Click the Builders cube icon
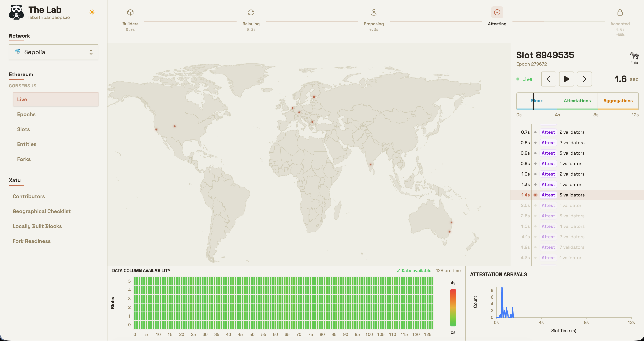 click(x=130, y=12)
